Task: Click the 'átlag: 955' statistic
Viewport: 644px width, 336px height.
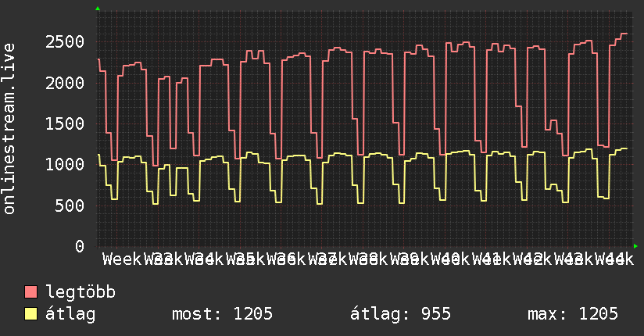Action: click(x=400, y=314)
